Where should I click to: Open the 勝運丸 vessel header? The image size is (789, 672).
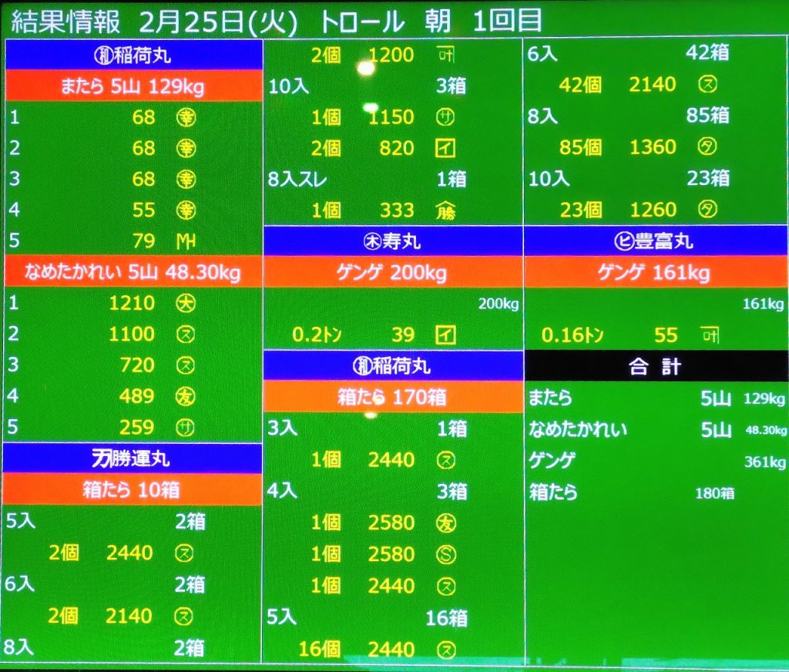click(x=133, y=459)
